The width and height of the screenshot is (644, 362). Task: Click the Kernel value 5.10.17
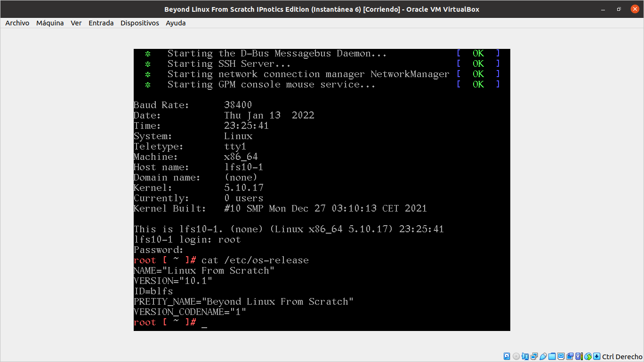[x=244, y=188]
